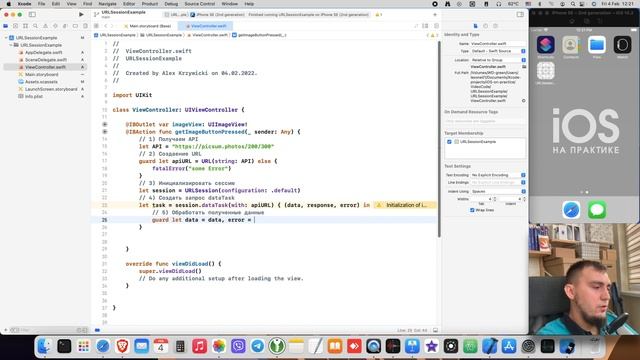Click the IBAction connection circle in gutter
The width and height of the screenshot is (640, 360).
point(105,132)
